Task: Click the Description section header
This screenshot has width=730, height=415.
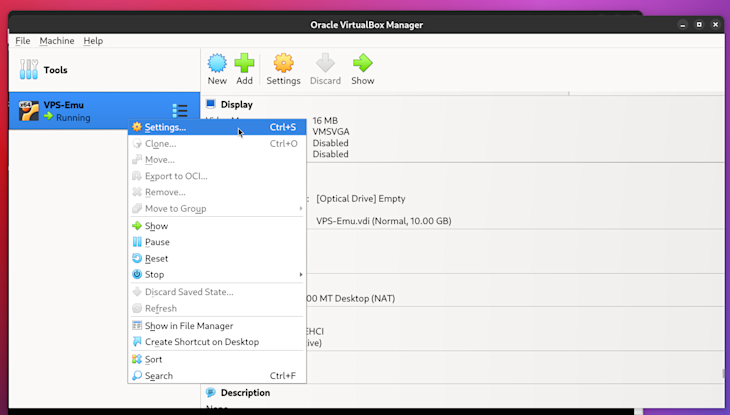Action: click(244, 393)
